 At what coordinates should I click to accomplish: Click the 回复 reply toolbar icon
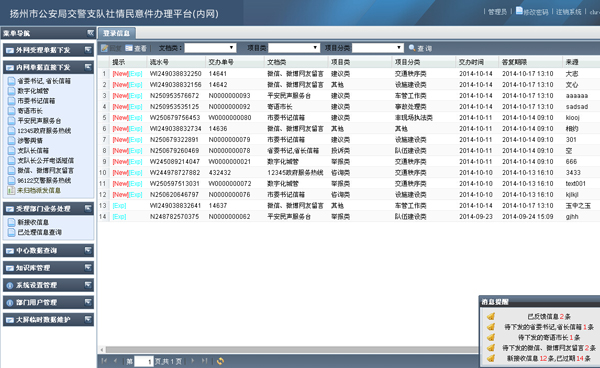(x=104, y=48)
